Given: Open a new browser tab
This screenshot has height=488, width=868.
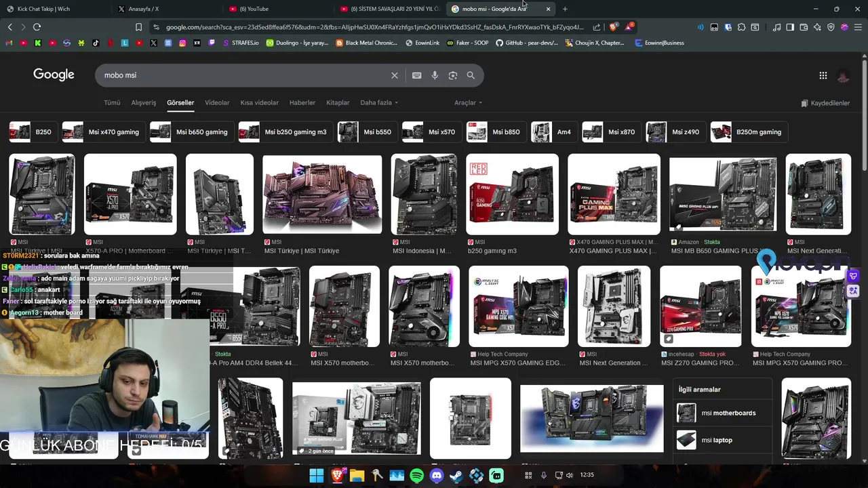Looking at the screenshot, I should pyautogui.click(x=565, y=9).
